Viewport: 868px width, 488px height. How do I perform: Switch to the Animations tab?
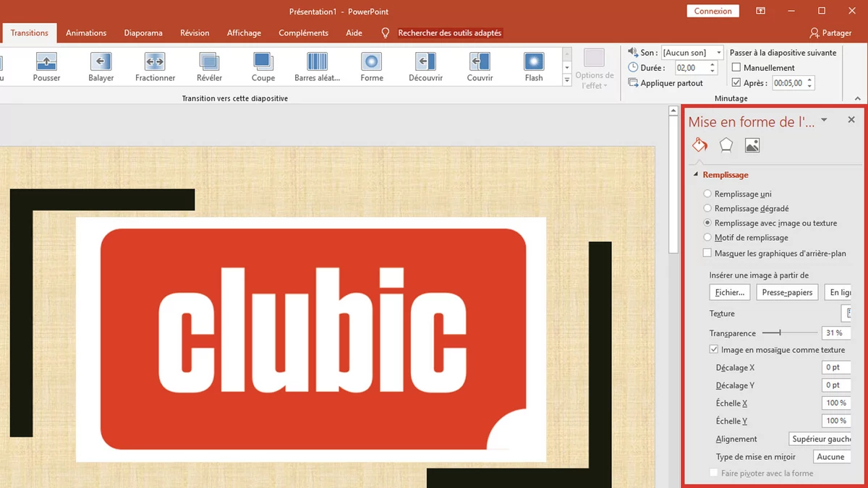tap(86, 33)
